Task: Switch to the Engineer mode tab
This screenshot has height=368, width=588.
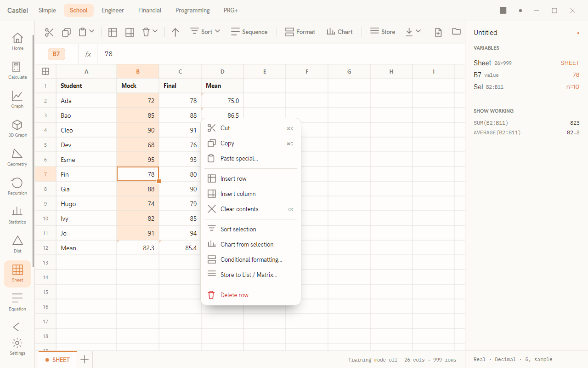Action: coord(113,10)
